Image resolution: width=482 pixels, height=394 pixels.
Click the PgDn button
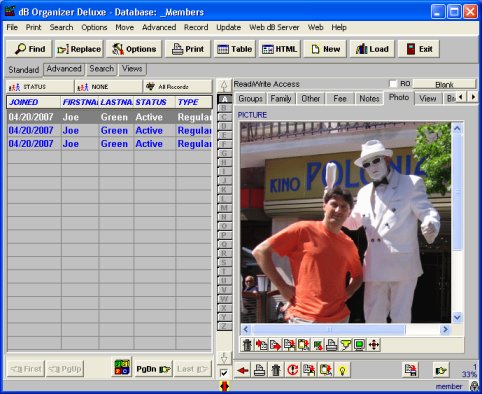coord(153,369)
